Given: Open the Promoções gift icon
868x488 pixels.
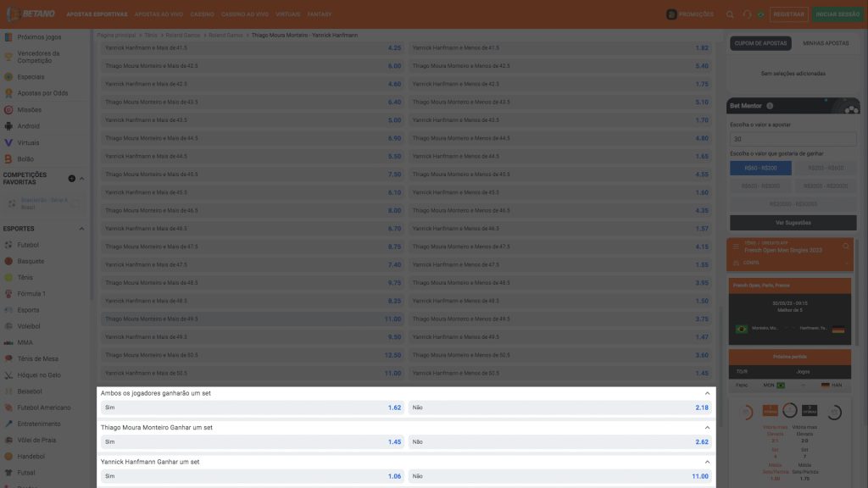Looking at the screenshot, I should (x=671, y=14).
